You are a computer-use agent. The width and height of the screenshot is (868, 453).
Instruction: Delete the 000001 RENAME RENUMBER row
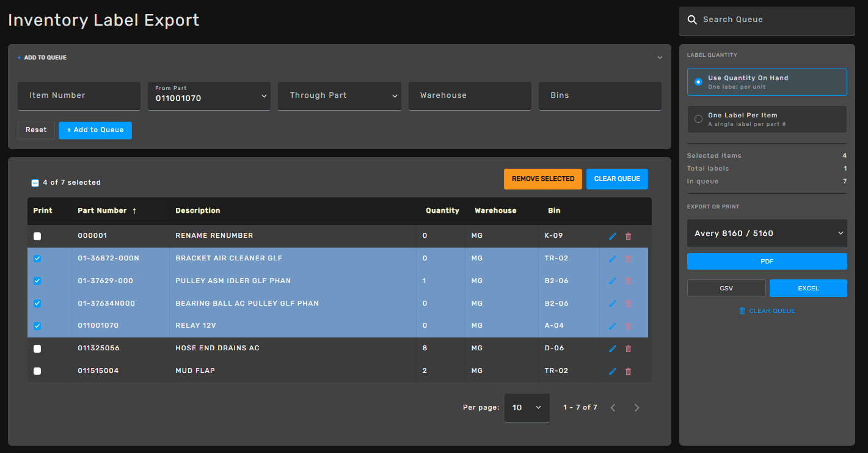(629, 236)
